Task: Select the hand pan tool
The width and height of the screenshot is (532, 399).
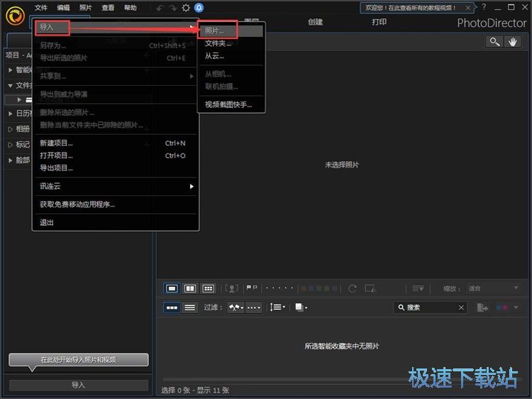Action: pos(514,42)
